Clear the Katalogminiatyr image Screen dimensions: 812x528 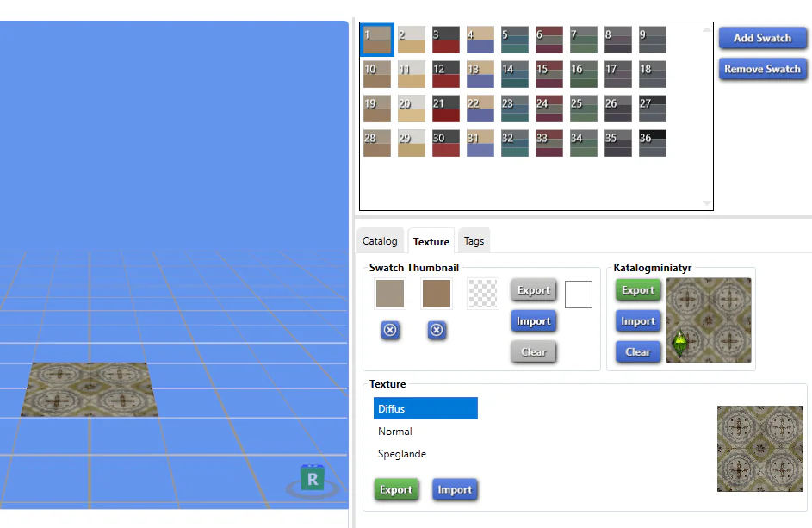click(638, 351)
